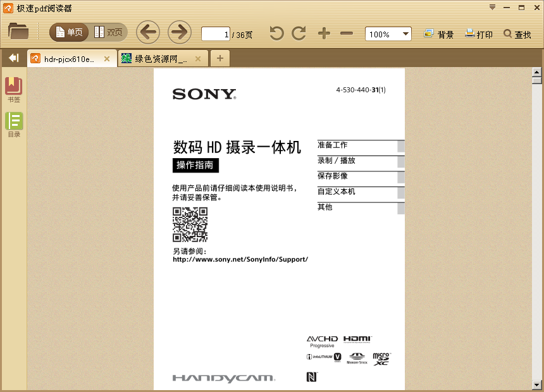This screenshot has width=544, height=392.
Task: Zoom out with the minus icon
Action: (x=345, y=33)
